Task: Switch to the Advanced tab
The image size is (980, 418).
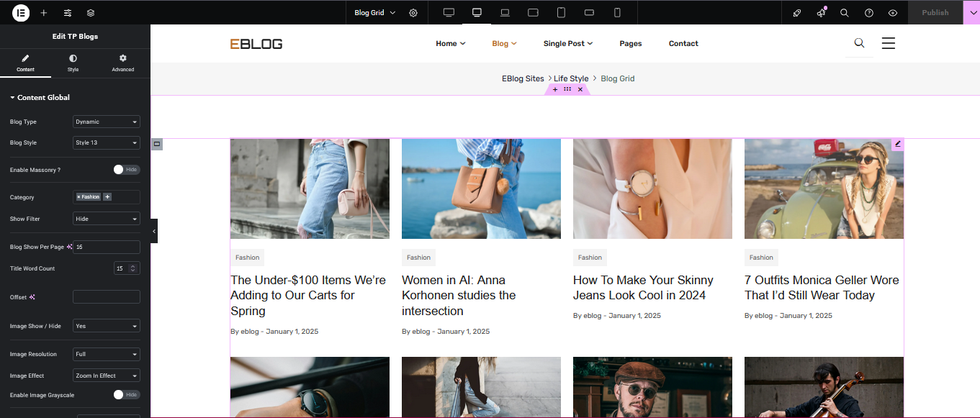Action: click(123, 63)
